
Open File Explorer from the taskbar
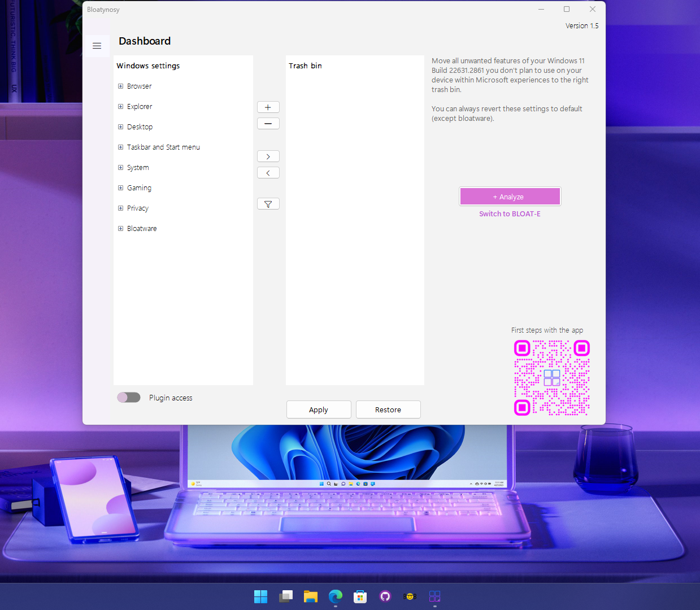pyautogui.click(x=311, y=596)
